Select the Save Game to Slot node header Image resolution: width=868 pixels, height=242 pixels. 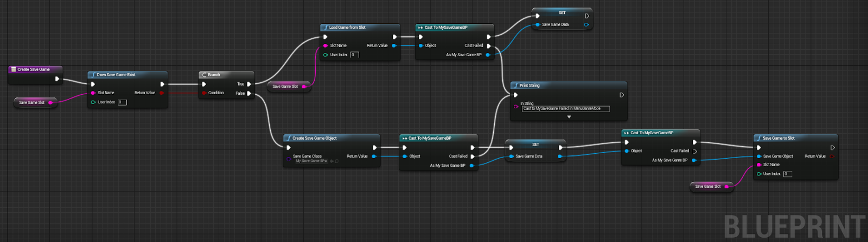tap(796, 138)
